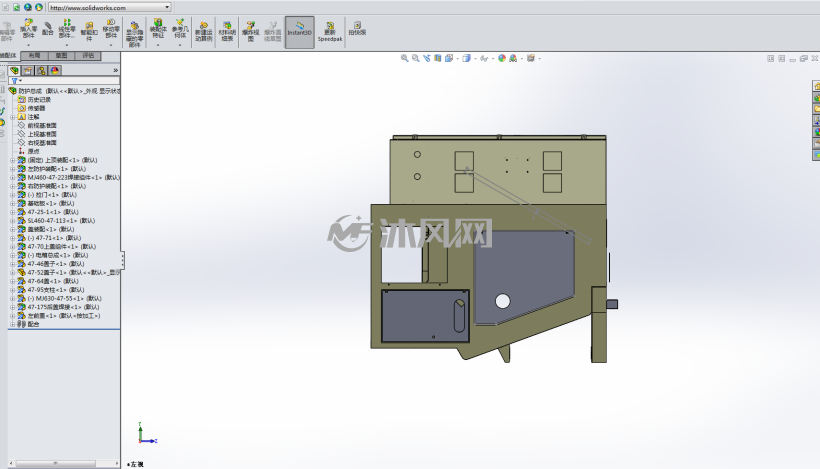The height and width of the screenshot is (469, 820).
Task: Select the (-) MJ630-47-55<1> component
Action: click(64, 299)
